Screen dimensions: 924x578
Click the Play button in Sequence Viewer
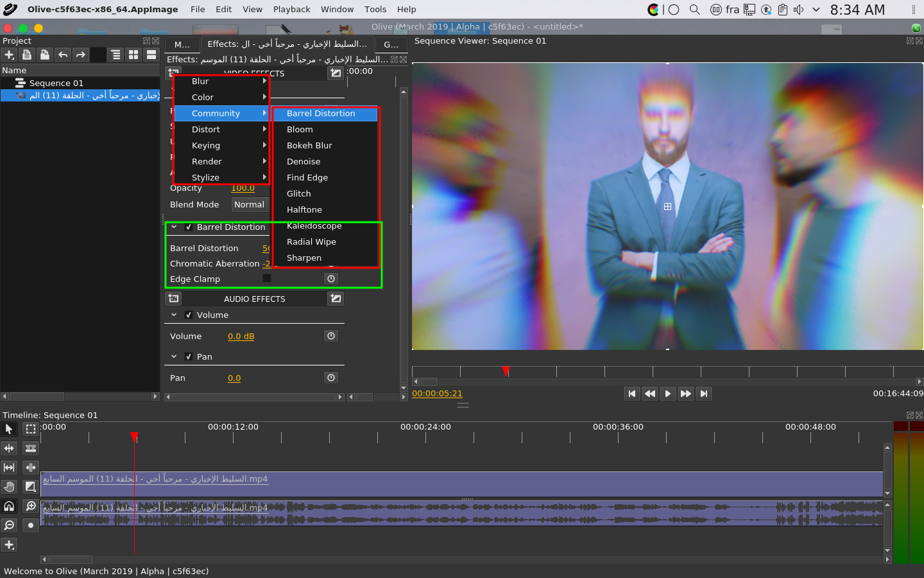[668, 394]
